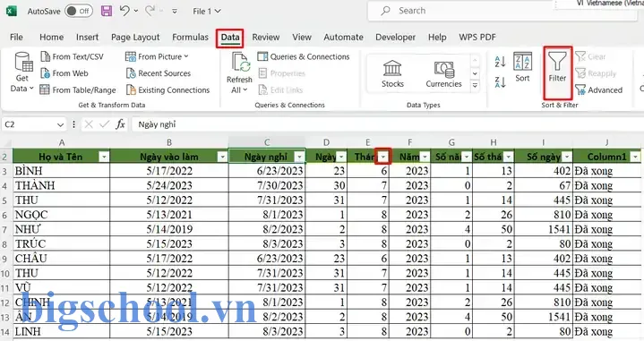Viewport: 644px width, 341px height.
Task: Open the File 1 name dropdown
Action: 207,12
